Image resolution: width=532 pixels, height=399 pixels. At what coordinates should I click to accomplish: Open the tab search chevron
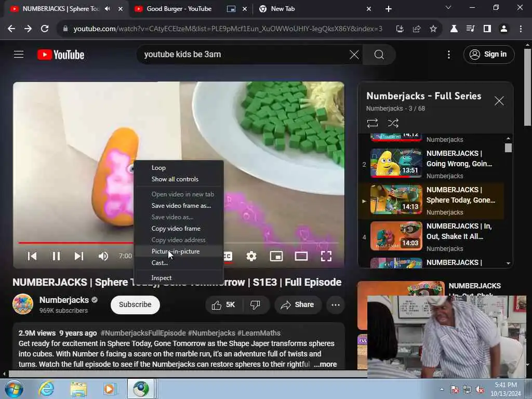click(448, 7)
